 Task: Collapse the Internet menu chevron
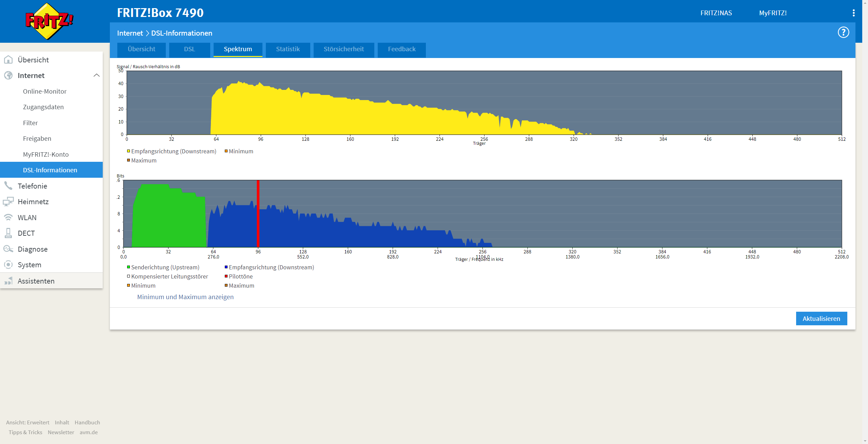click(x=96, y=75)
